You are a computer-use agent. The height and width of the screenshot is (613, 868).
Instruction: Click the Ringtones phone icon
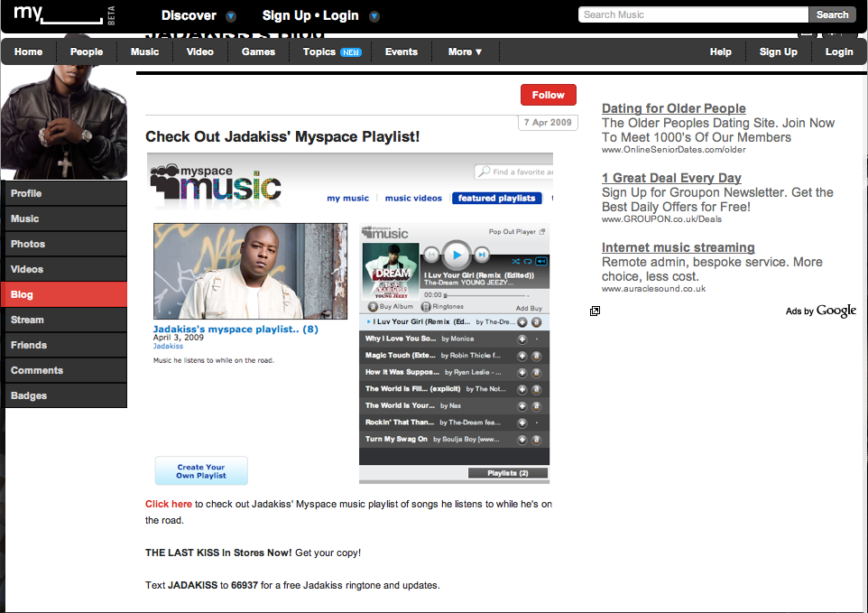(426, 307)
